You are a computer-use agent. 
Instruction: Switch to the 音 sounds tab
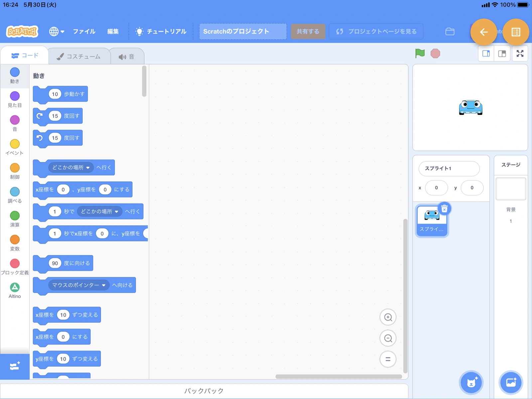point(127,57)
